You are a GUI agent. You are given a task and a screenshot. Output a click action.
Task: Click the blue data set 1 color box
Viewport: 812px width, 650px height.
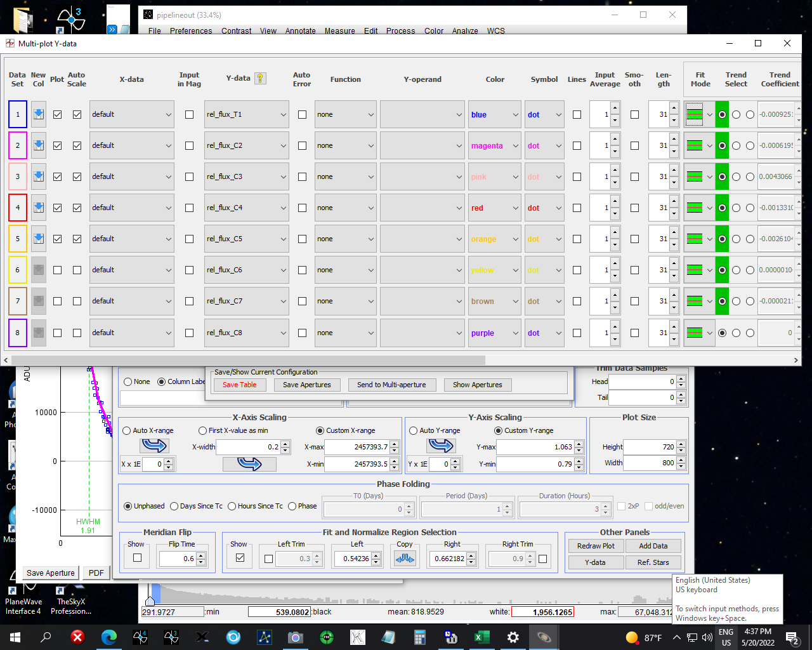pos(18,114)
